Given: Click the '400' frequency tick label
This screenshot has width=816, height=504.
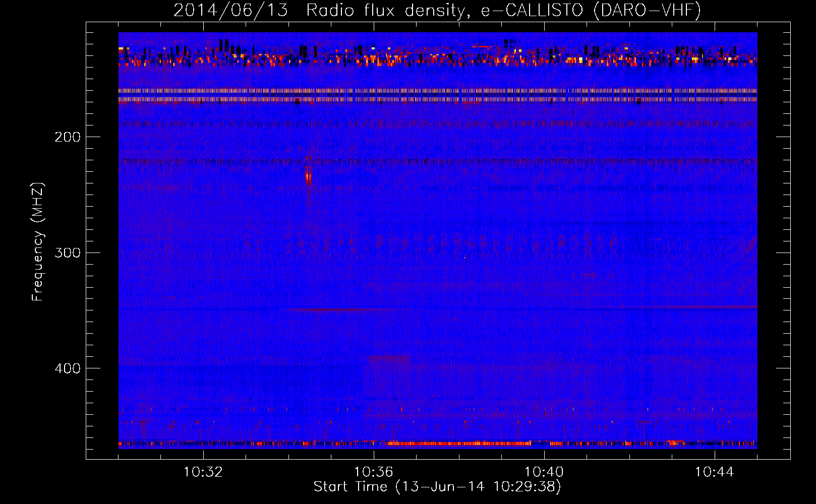Looking at the screenshot, I should (68, 368).
